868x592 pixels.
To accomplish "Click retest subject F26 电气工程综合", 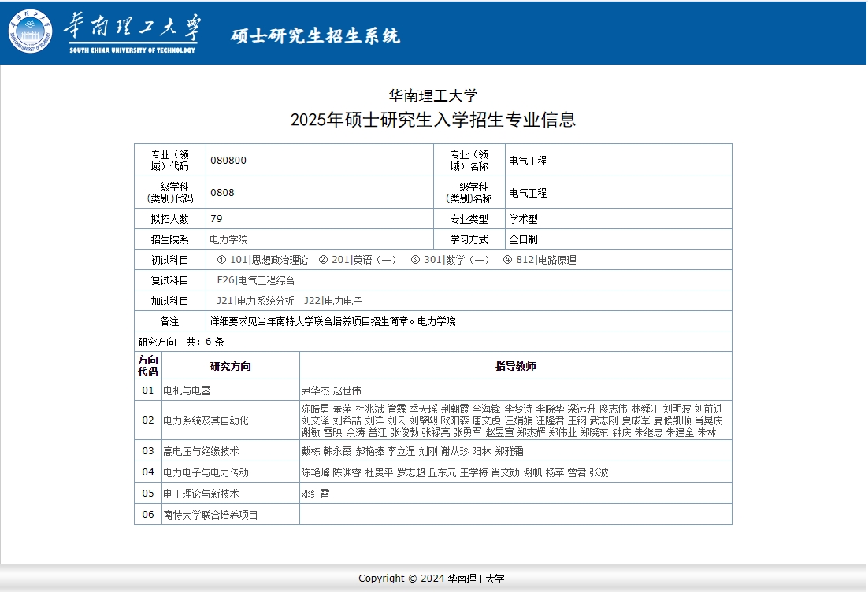I will 256,280.
